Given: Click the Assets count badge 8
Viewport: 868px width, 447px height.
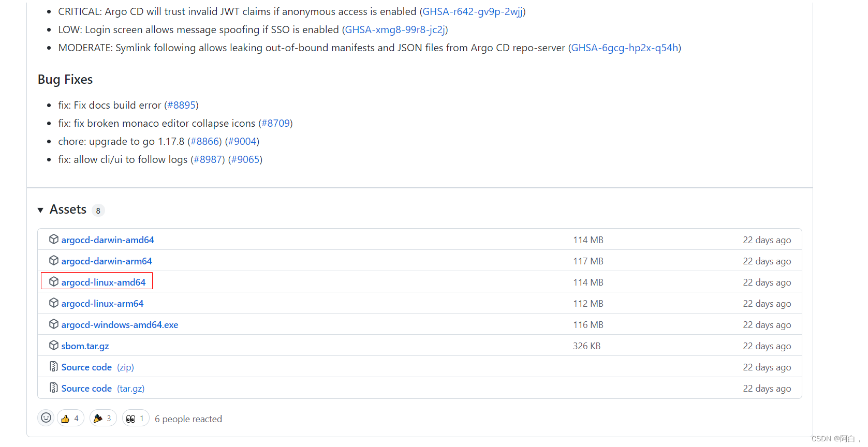Looking at the screenshot, I should point(98,211).
